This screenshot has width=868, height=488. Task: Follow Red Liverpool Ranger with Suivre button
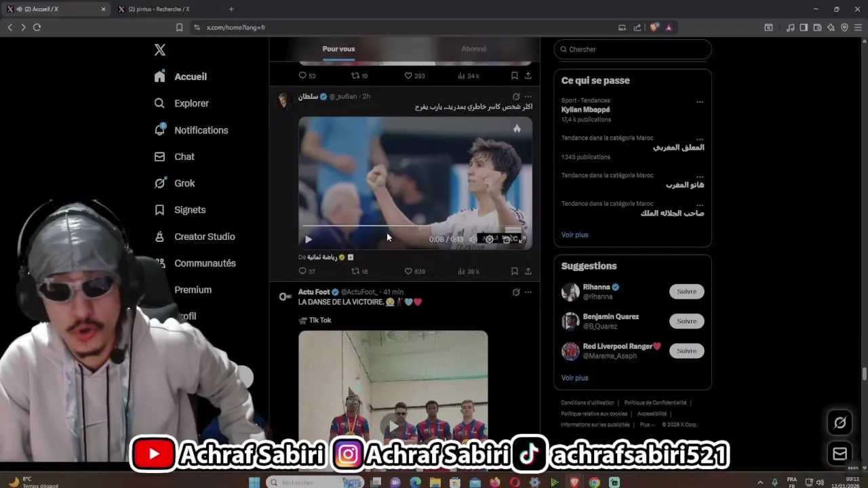687,350
